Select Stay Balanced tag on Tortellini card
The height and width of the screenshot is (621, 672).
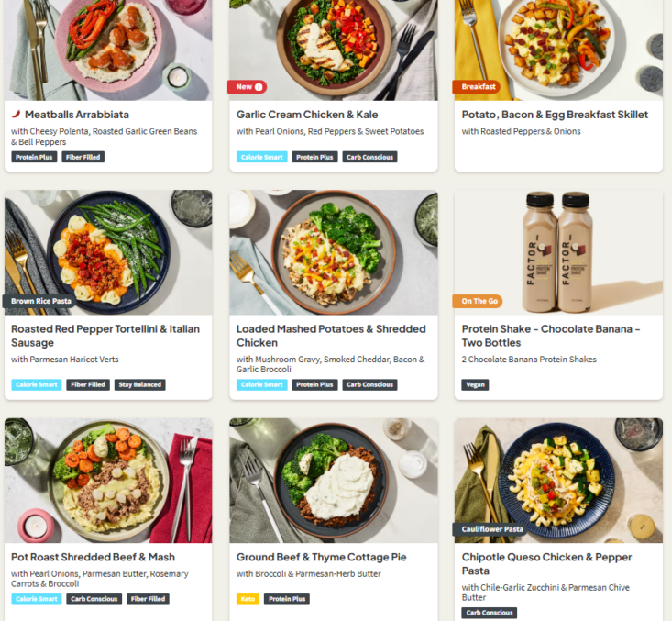coord(139,384)
